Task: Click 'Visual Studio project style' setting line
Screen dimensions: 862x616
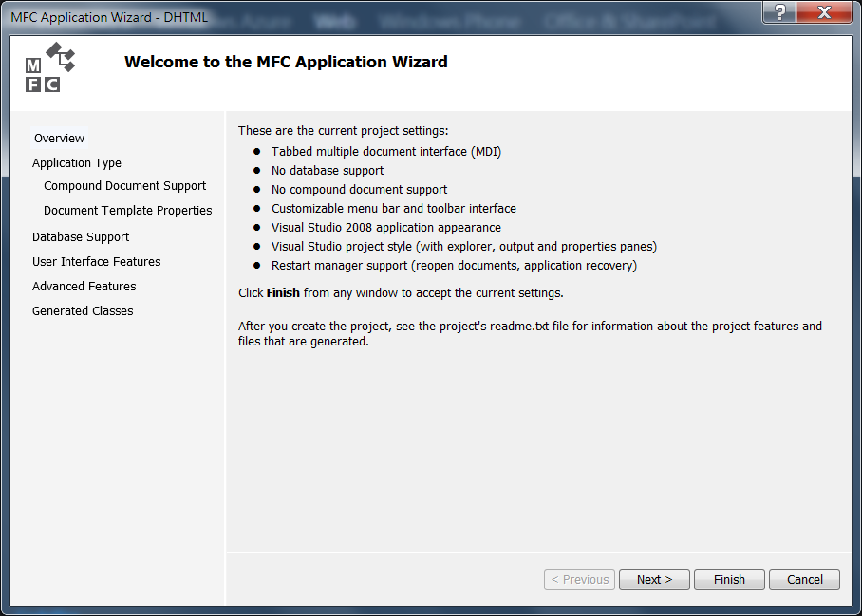Action: (464, 246)
